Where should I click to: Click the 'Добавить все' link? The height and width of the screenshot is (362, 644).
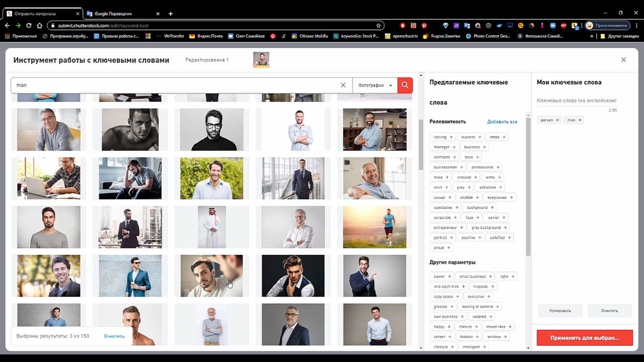pyautogui.click(x=502, y=122)
